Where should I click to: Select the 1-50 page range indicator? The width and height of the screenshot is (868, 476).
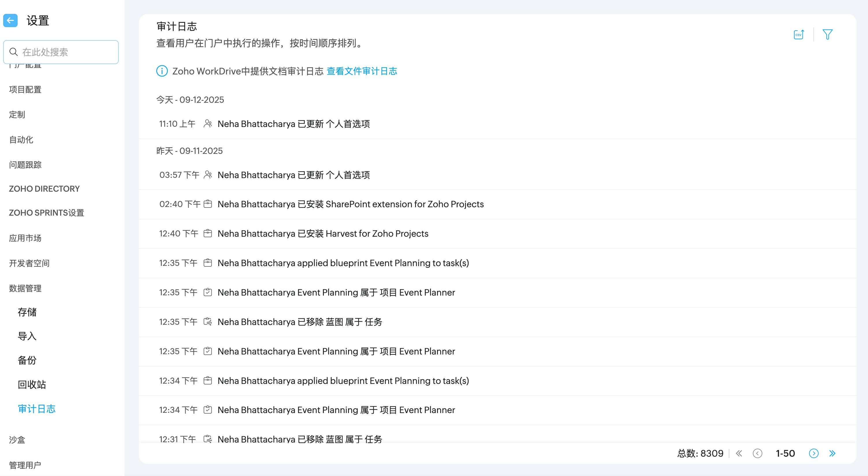(x=785, y=453)
